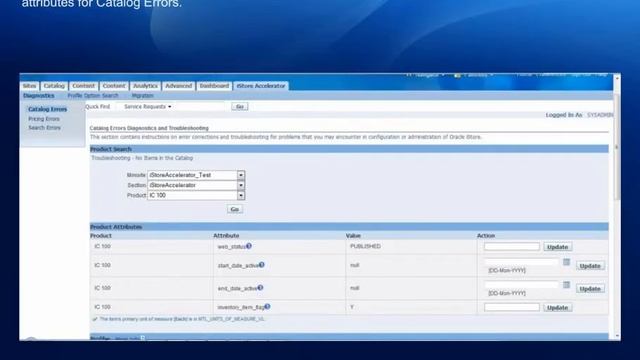
Task: Click the Action column header
Action: [486, 236]
